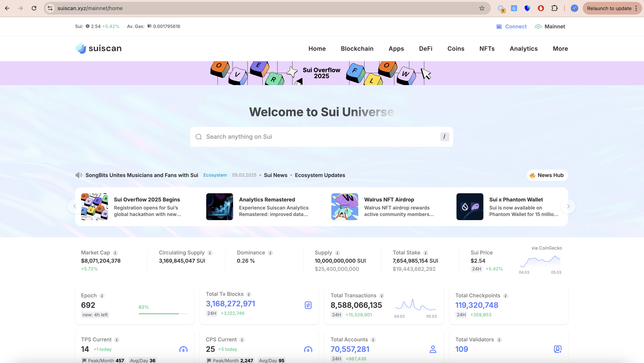Image resolution: width=644 pixels, height=363 pixels.
Task: Click Relaunch to update button
Action: pyautogui.click(x=609, y=8)
